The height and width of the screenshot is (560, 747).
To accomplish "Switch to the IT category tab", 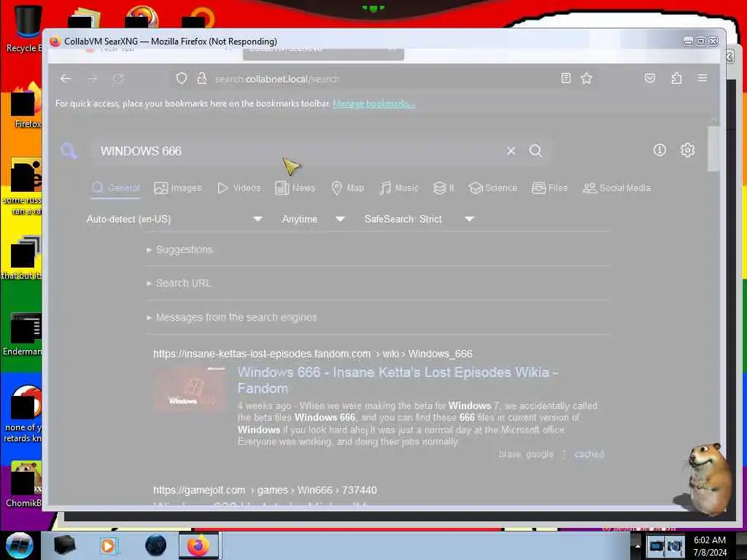I will 443,188.
